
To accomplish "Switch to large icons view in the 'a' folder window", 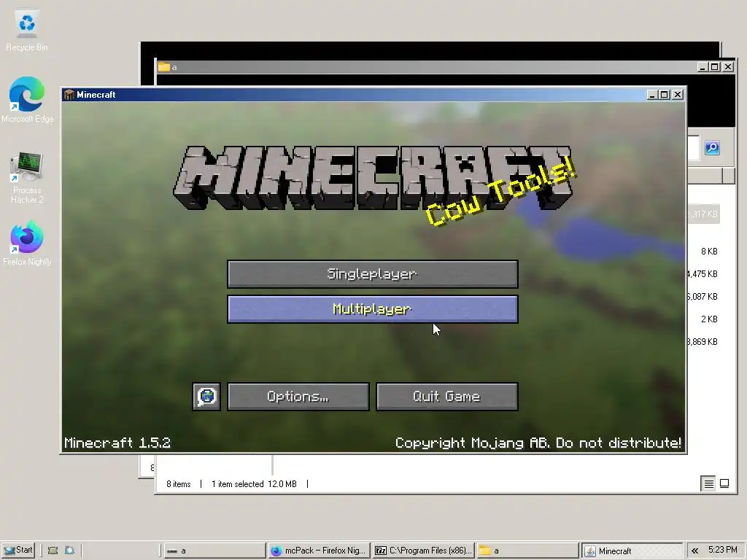I will pos(724,484).
